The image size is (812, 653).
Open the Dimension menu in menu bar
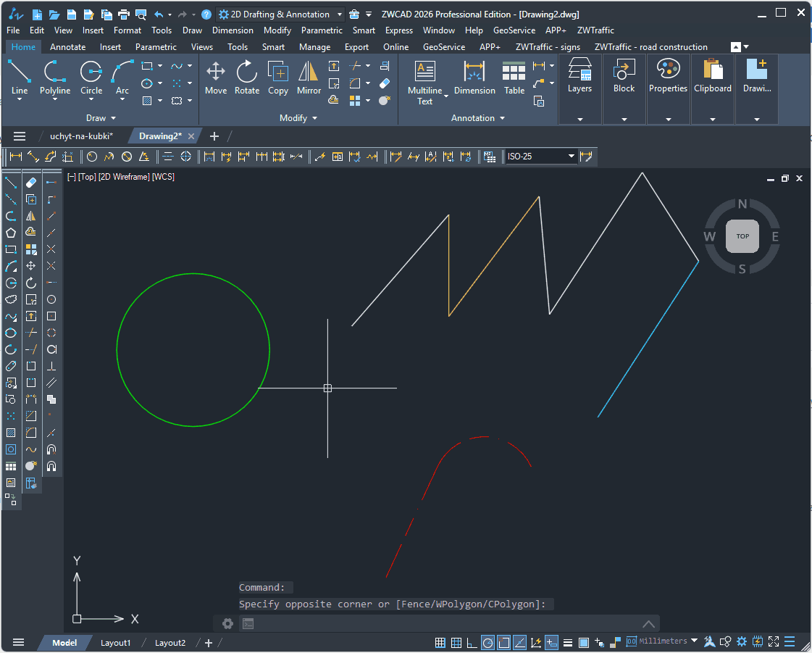coord(233,30)
